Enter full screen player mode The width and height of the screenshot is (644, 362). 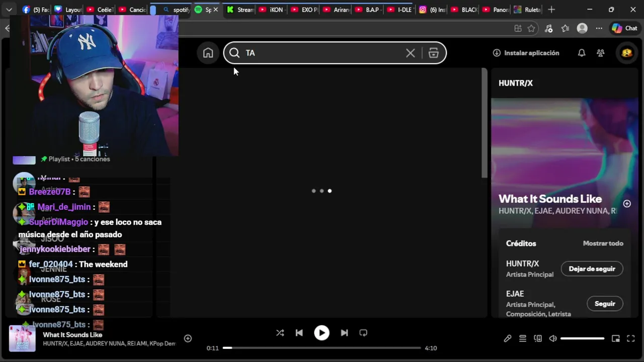(630, 338)
